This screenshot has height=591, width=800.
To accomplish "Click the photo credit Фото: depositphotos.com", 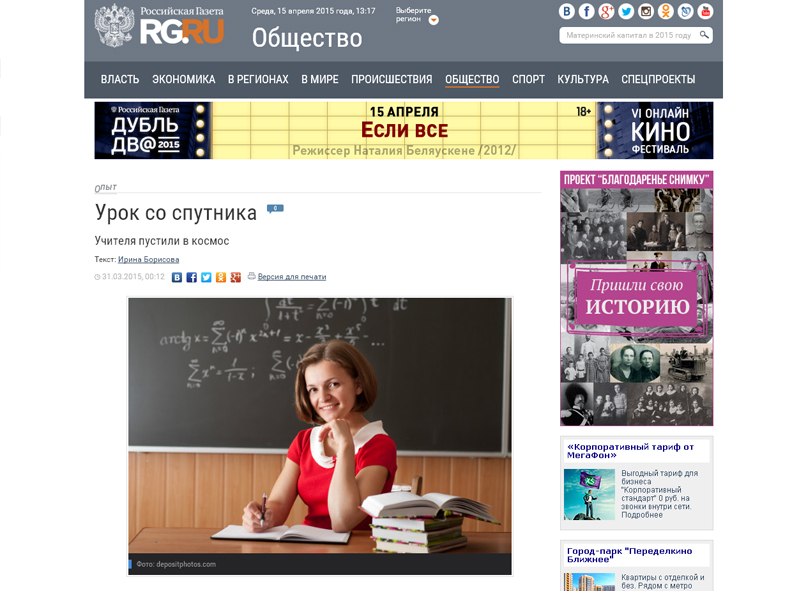I will [176, 564].
